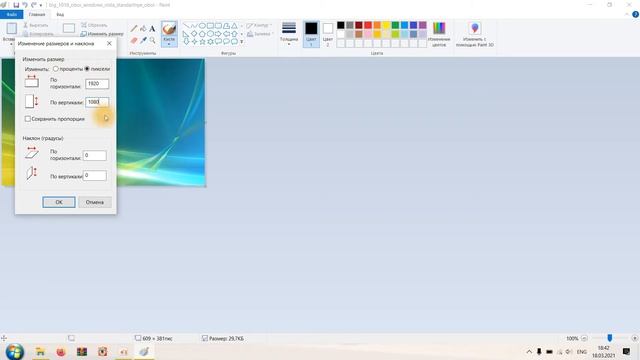The width and height of the screenshot is (640, 360).
Task: Click the skew horizontal degrees field
Action: click(95, 156)
